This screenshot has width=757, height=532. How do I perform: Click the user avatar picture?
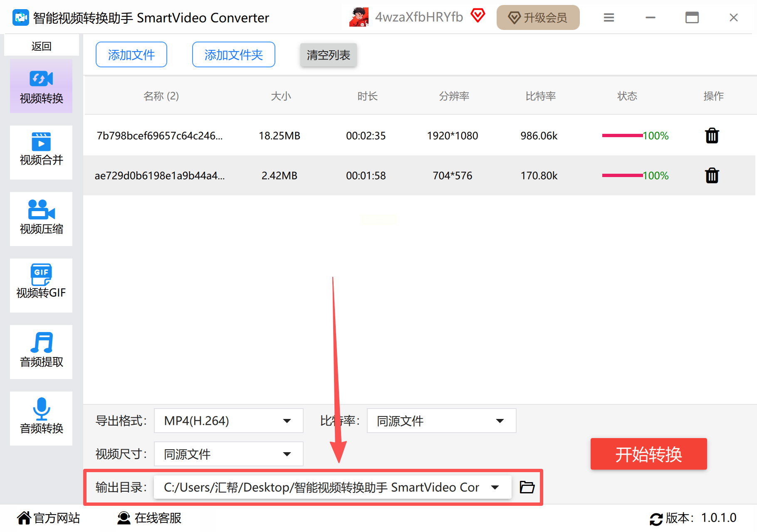pyautogui.click(x=359, y=17)
